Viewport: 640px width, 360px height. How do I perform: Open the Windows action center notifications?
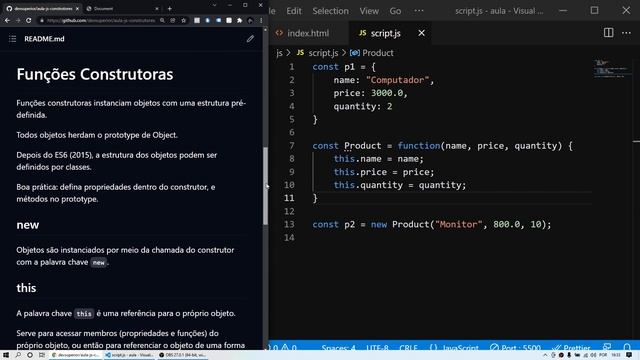tap(629, 355)
